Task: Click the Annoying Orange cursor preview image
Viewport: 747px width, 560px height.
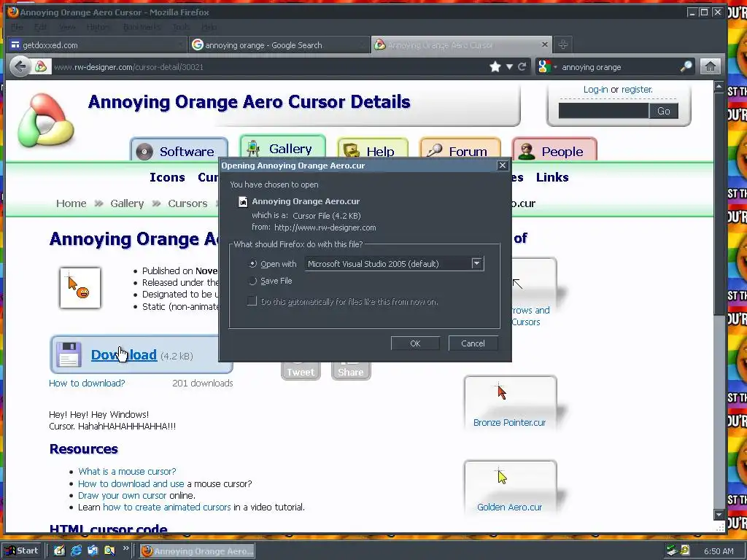Action: 80,287
